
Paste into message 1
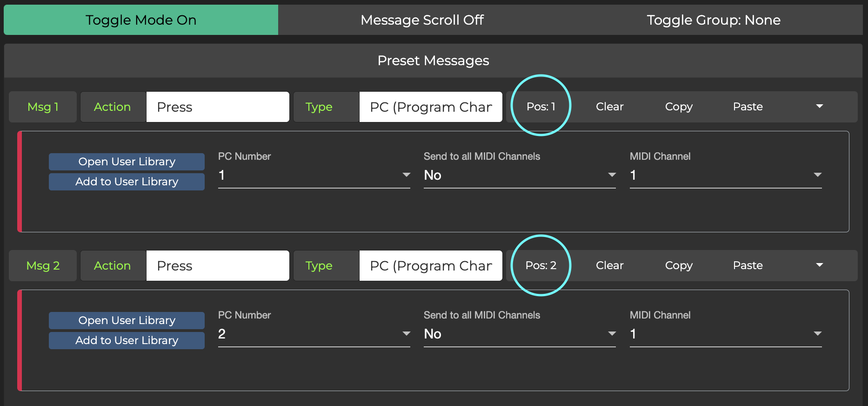click(748, 107)
